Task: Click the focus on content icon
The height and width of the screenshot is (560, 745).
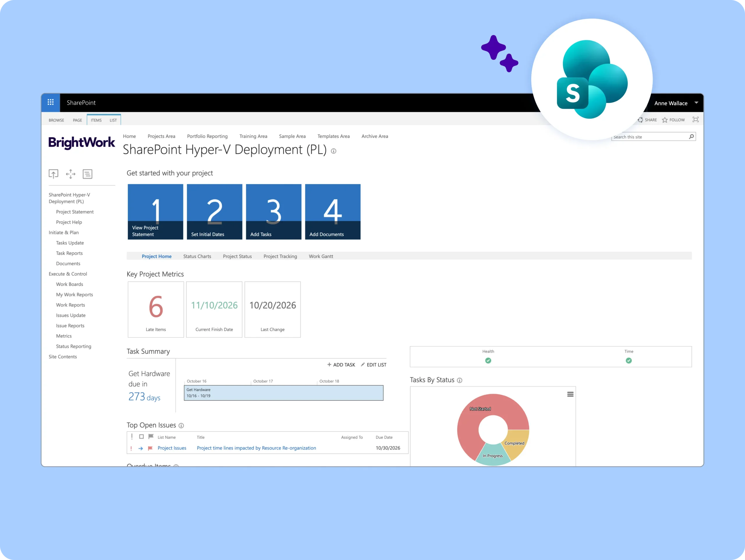Action: coord(695,120)
